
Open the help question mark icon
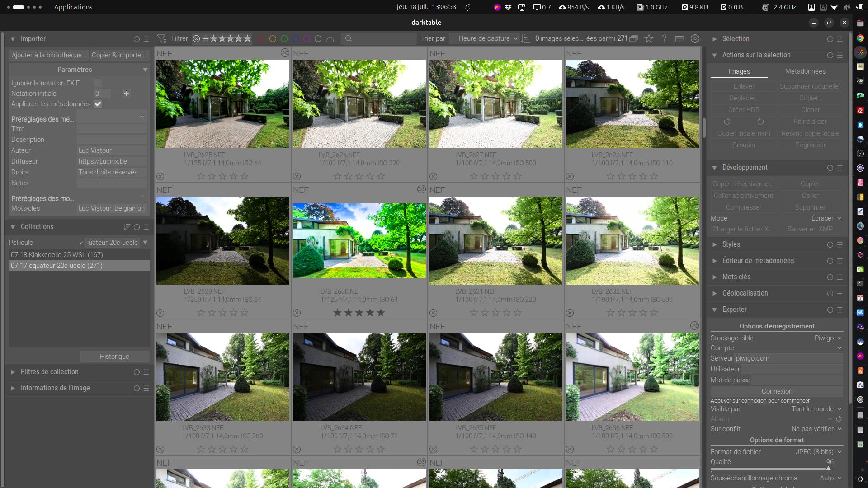point(664,39)
